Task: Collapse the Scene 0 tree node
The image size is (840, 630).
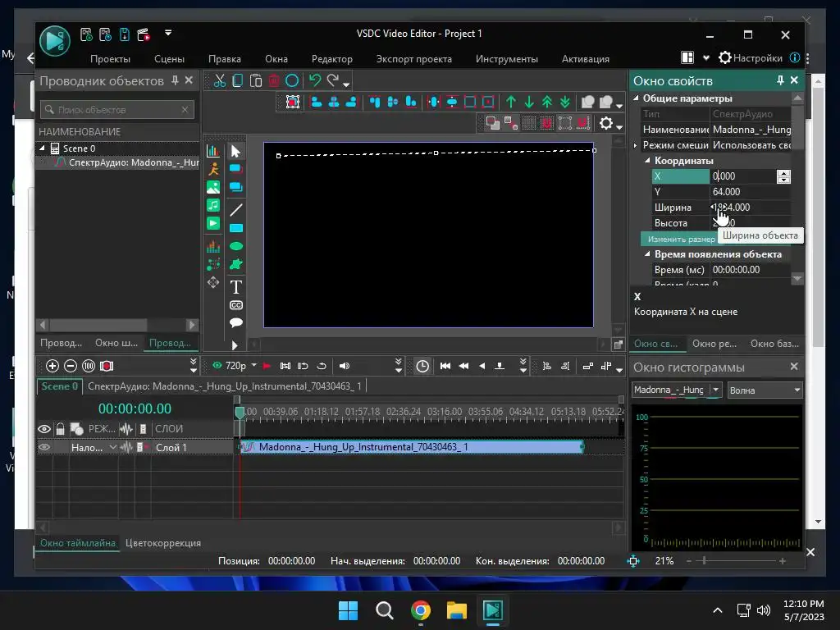Action: coord(43,148)
